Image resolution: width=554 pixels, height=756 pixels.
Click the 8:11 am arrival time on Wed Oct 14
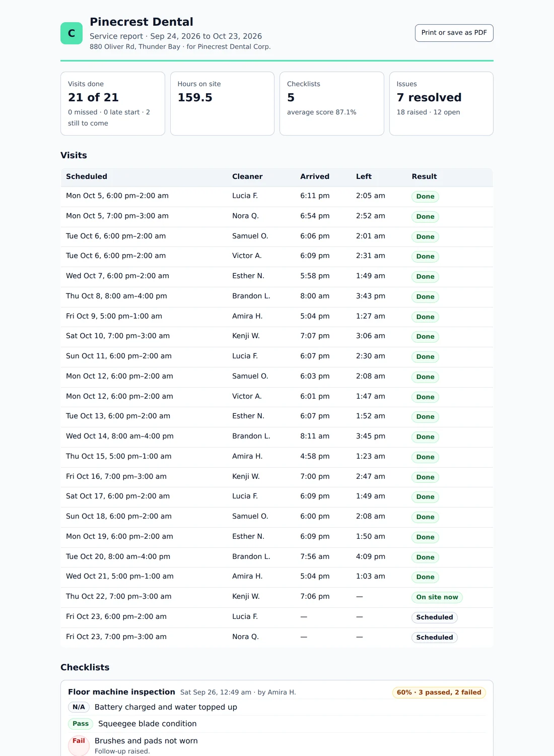coord(315,436)
